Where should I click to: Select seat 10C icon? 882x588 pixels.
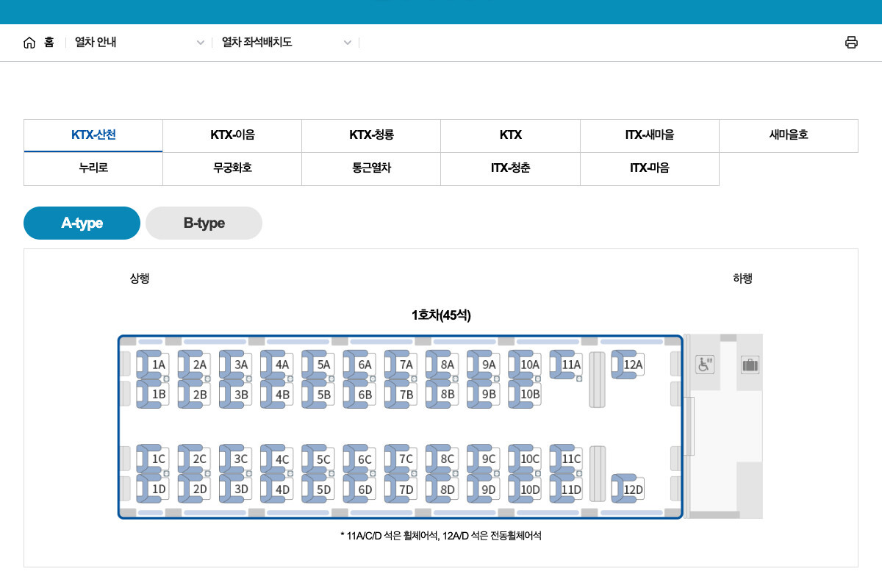click(524, 458)
